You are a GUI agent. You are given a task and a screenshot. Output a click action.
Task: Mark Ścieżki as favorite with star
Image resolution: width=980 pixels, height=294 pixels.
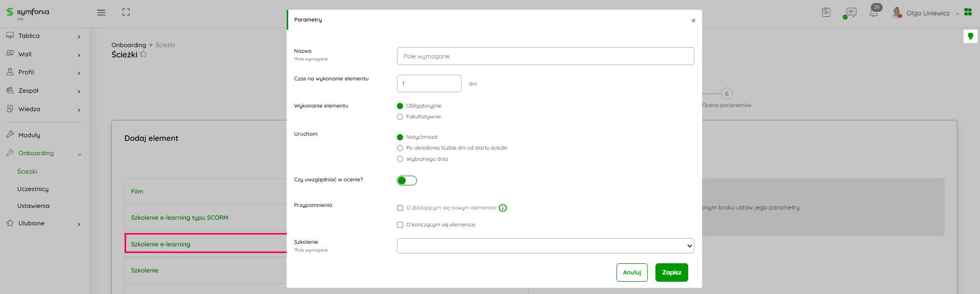pos(144,54)
